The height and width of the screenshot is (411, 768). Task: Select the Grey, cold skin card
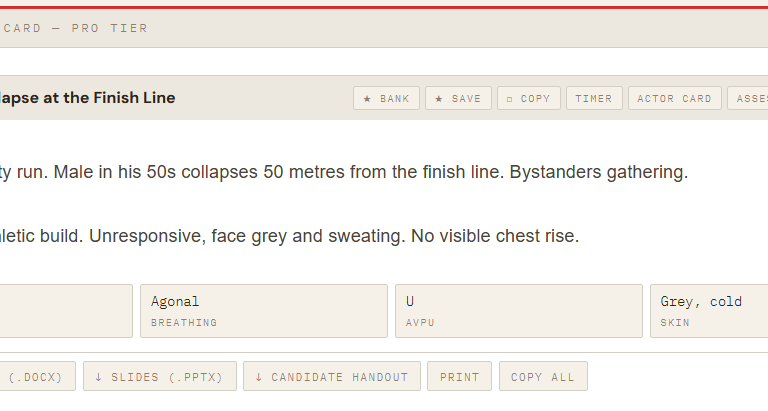tap(709, 310)
